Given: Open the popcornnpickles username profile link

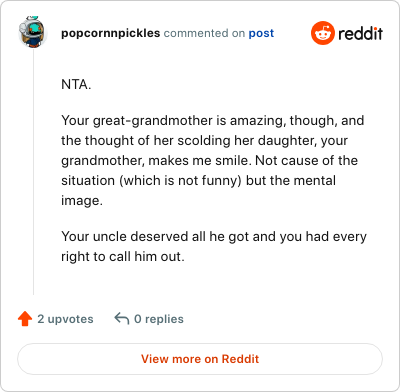Looking at the screenshot, I should coord(110,33).
